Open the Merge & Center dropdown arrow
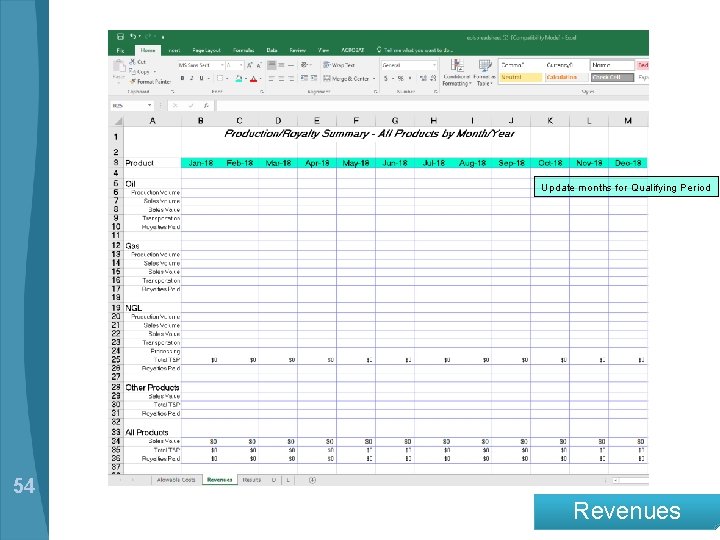Viewport: 720px width, 540px height. click(374, 79)
